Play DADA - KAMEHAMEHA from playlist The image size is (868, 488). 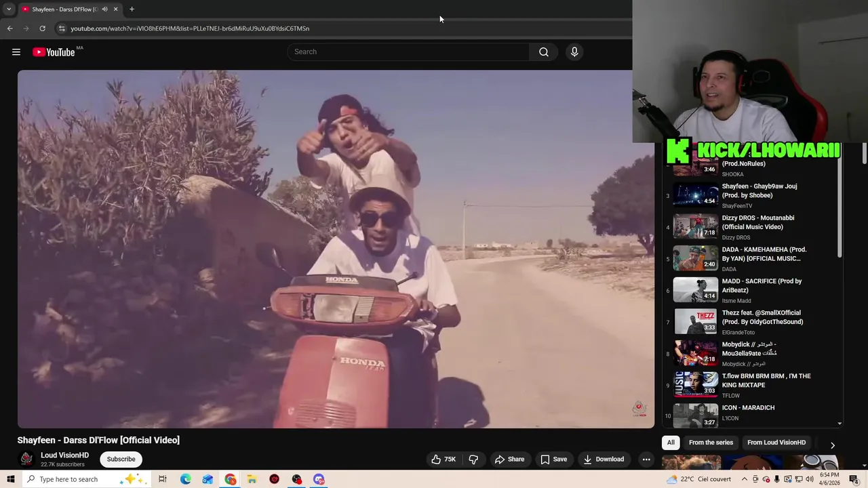coord(751,258)
